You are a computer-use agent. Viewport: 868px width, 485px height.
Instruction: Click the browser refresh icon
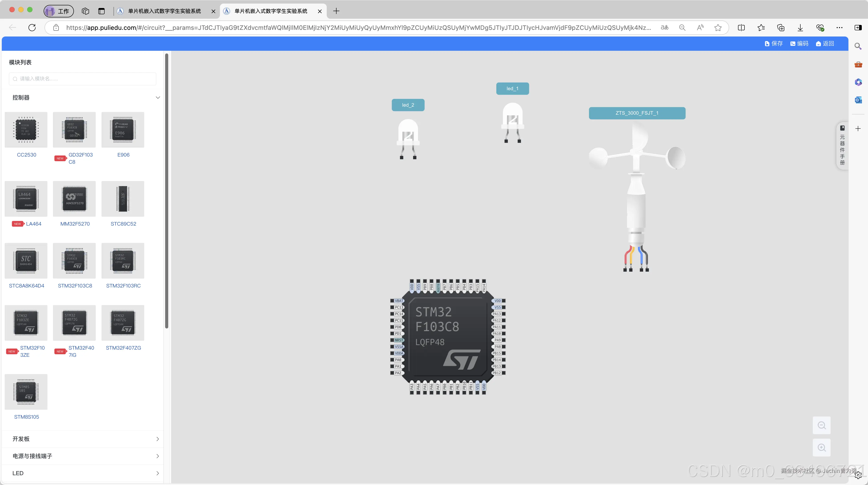[x=32, y=28]
